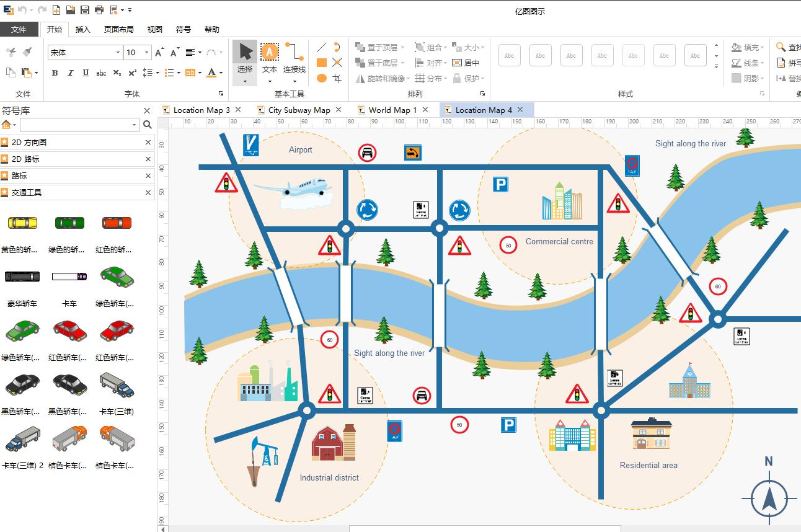Toggle underline text formatting
801x532 pixels.
click(x=86, y=73)
